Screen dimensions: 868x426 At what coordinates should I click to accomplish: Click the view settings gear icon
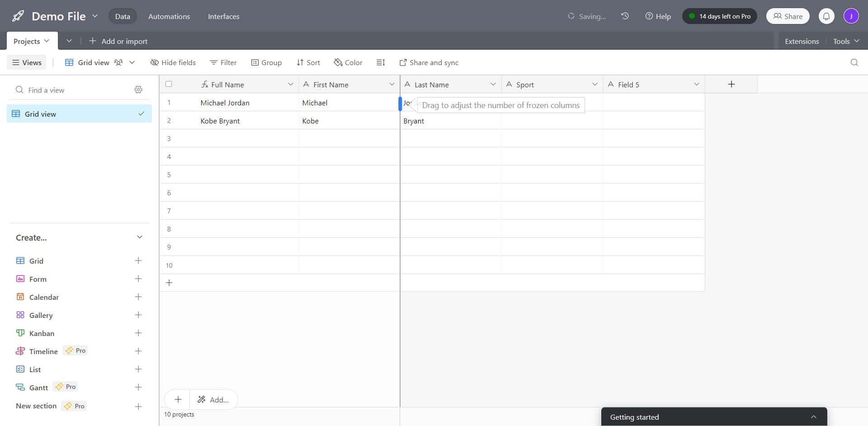click(x=138, y=90)
